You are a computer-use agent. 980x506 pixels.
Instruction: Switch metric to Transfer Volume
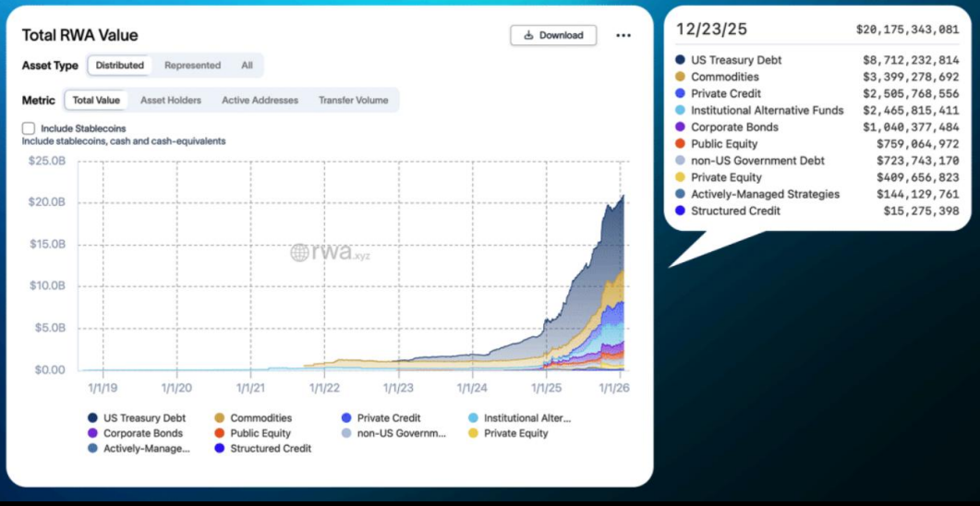[353, 100]
